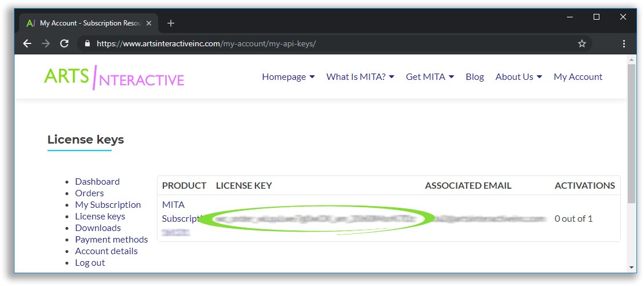Open the Blog page

click(475, 77)
